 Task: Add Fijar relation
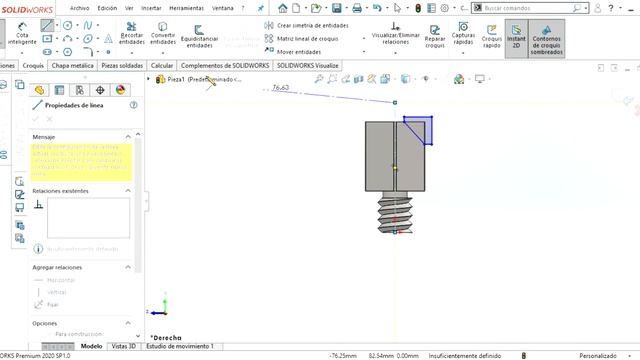(x=46, y=304)
